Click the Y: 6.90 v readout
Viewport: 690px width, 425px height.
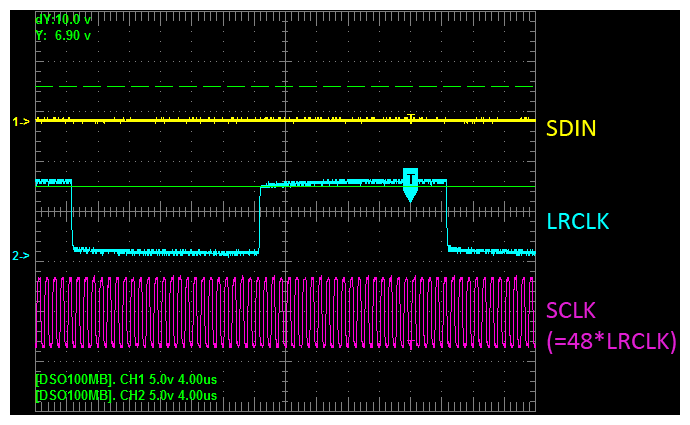[x=63, y=36]
